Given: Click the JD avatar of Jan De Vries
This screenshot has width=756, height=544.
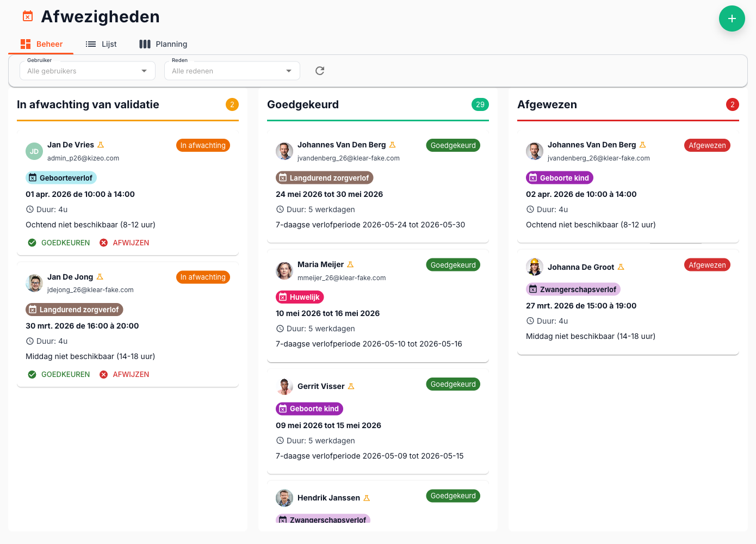Looking at the screenshot, I should click(x=34, y=151).
